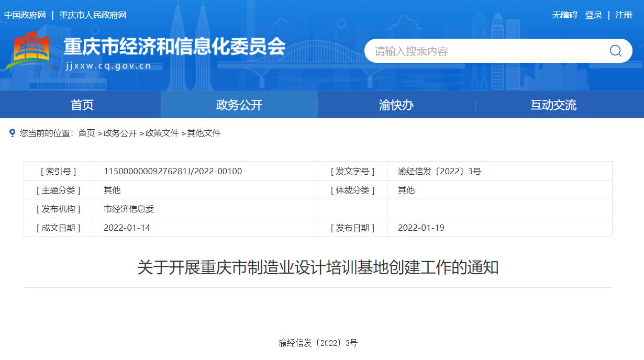Enable 无障碍 accessibility mode
The width and height of the screenshot is (644, 360).
564,15
